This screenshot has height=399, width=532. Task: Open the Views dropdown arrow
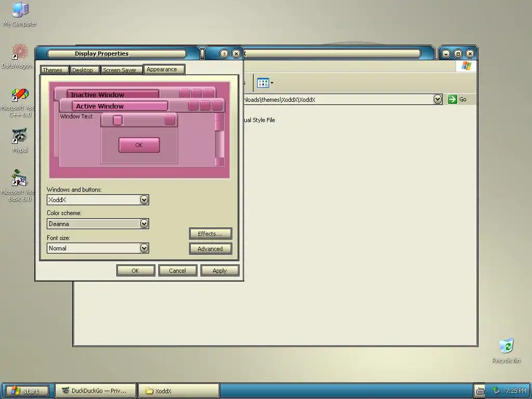click(272, 83)
